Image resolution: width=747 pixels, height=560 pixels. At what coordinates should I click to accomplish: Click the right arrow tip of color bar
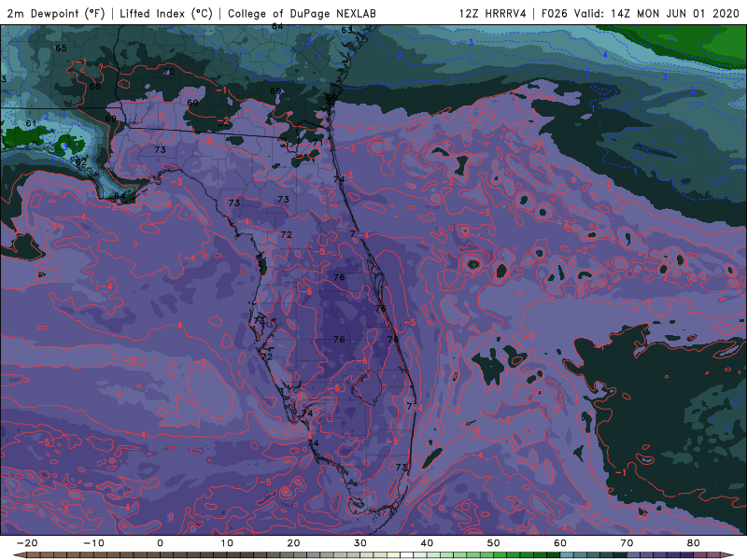coord(728,555)
